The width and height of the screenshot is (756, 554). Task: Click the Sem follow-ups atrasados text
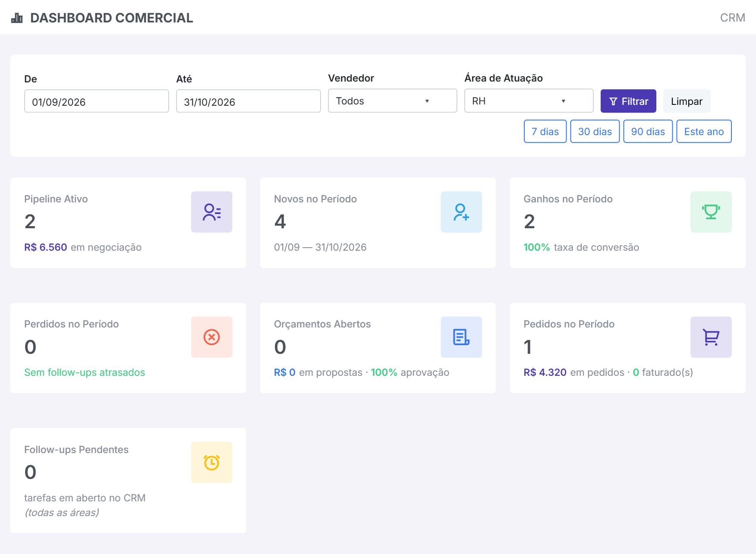click(x=85, y=372)
